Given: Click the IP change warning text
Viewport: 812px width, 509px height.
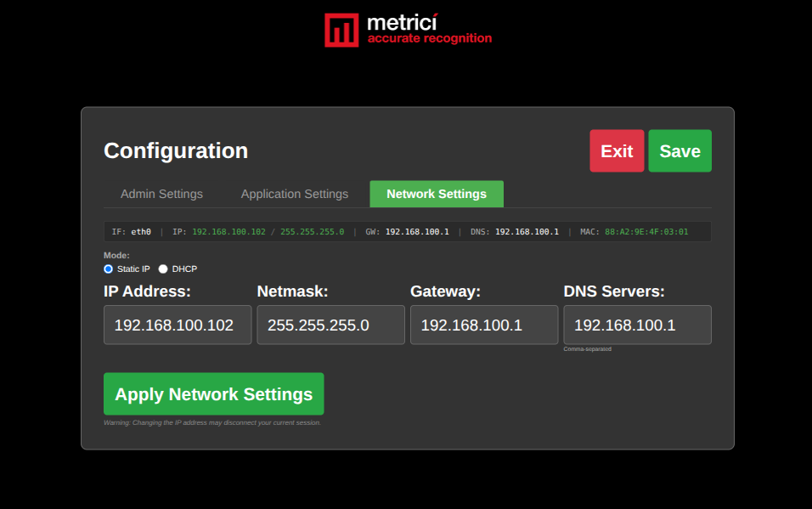Looking at the screenshot, I should 212,422.
